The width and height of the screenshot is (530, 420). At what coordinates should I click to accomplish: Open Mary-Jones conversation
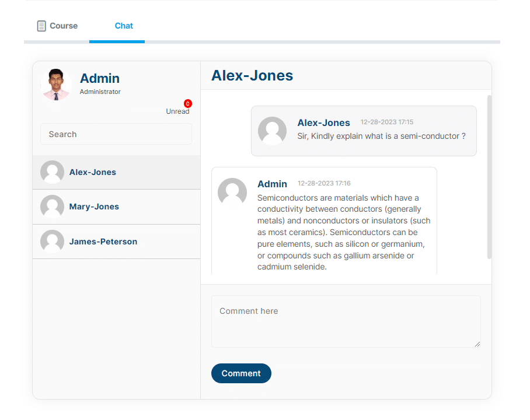coord(116,206)
